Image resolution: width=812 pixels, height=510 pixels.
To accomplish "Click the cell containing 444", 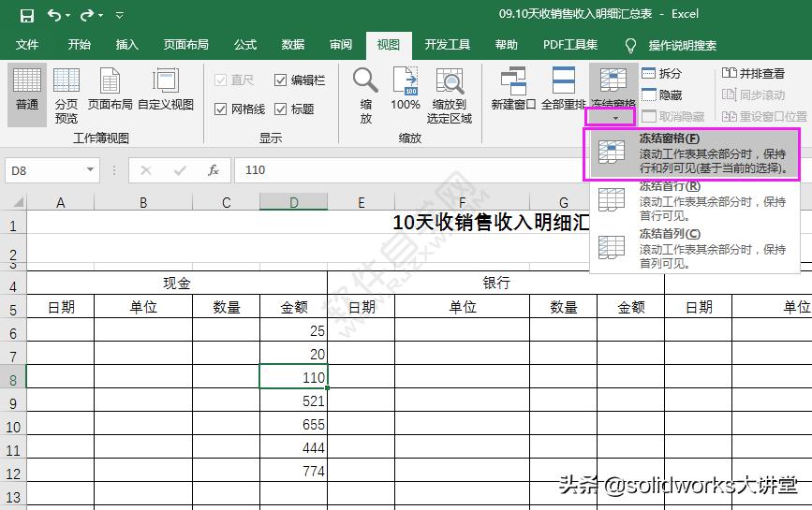I will (x=294, y=447).
